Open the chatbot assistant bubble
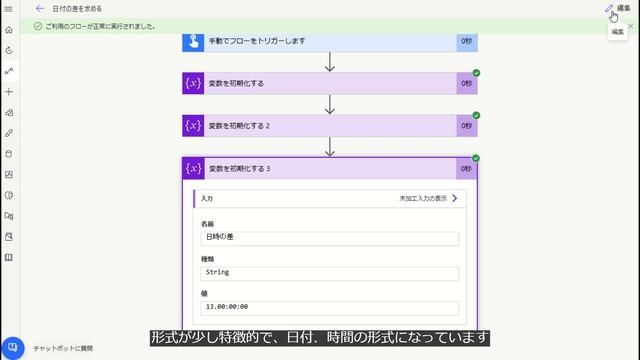 pos(13,348)
